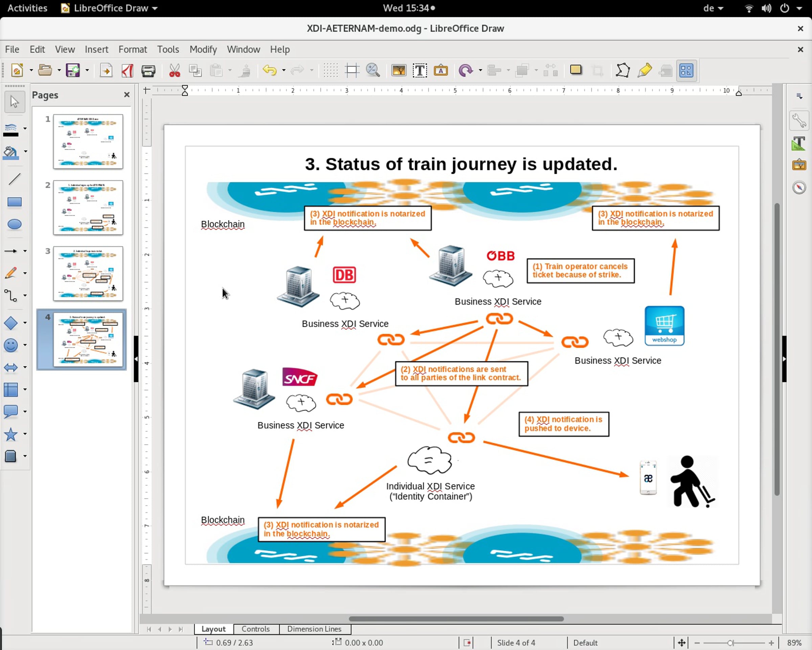Viewport: 812px width, 650px height.
Task: Export directly as PDF icon
Action: coord(127,70)
